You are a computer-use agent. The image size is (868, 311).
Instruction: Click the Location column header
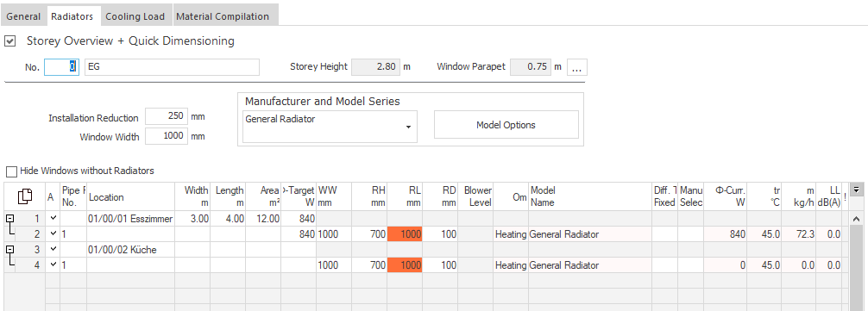coord(131,196)
